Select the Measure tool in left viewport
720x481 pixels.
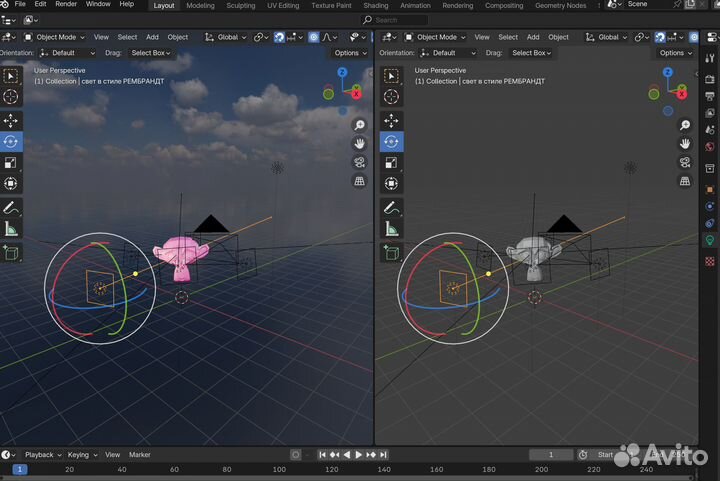click(11, 229)
